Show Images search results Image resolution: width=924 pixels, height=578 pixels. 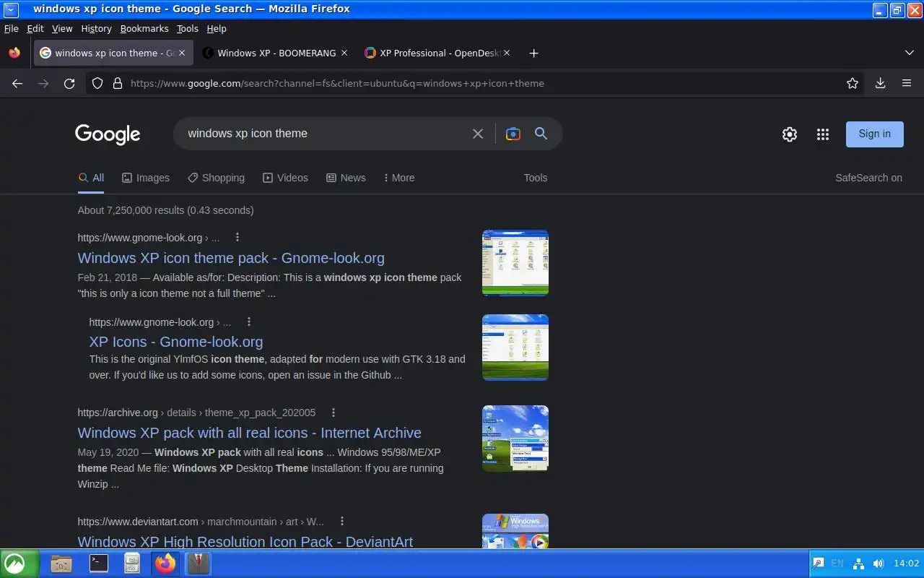point(146,178)
